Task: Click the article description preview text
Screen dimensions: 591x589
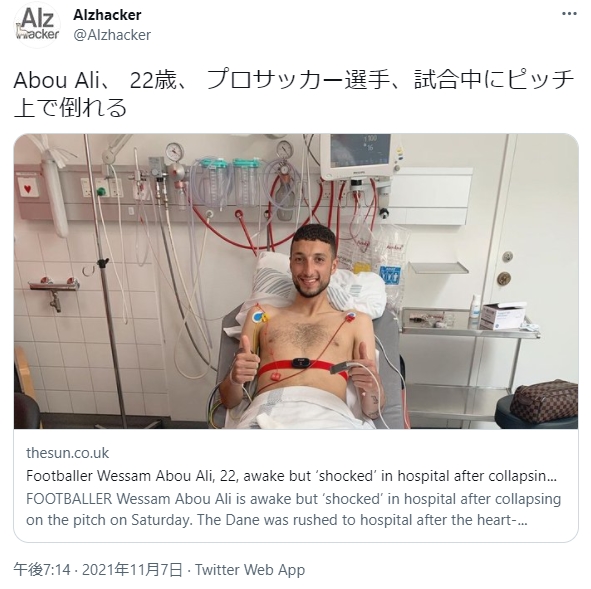Action: click(x=294, y=509)
